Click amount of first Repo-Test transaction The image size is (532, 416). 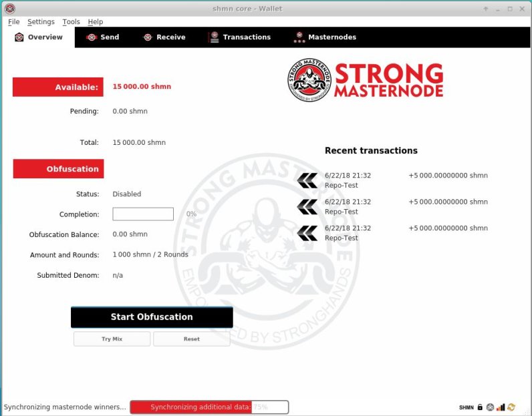tap(448, 176)
